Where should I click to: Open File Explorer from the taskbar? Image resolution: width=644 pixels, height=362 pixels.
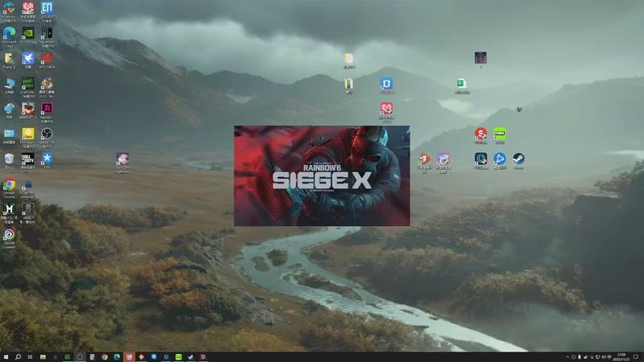point(43,357)
